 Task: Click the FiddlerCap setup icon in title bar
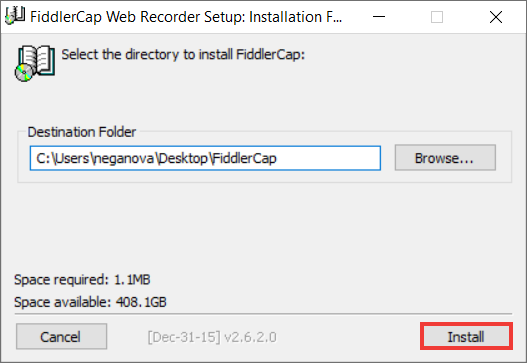pyautogui.click(x=15, y=16)
